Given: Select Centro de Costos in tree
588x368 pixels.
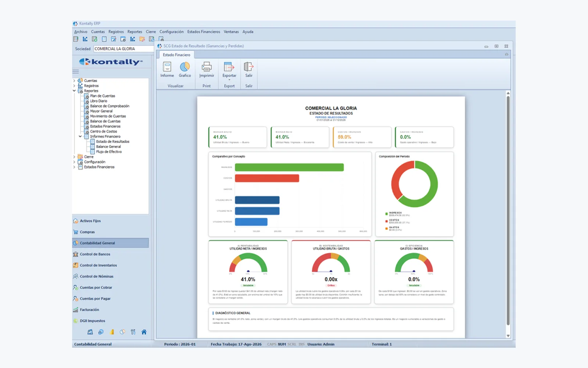Looking at the screenshot, I should click(x=104, y=131).
